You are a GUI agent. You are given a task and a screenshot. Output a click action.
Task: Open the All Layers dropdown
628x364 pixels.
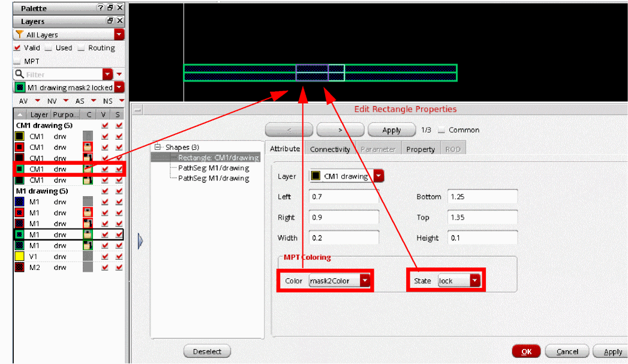tap(119, 34)
